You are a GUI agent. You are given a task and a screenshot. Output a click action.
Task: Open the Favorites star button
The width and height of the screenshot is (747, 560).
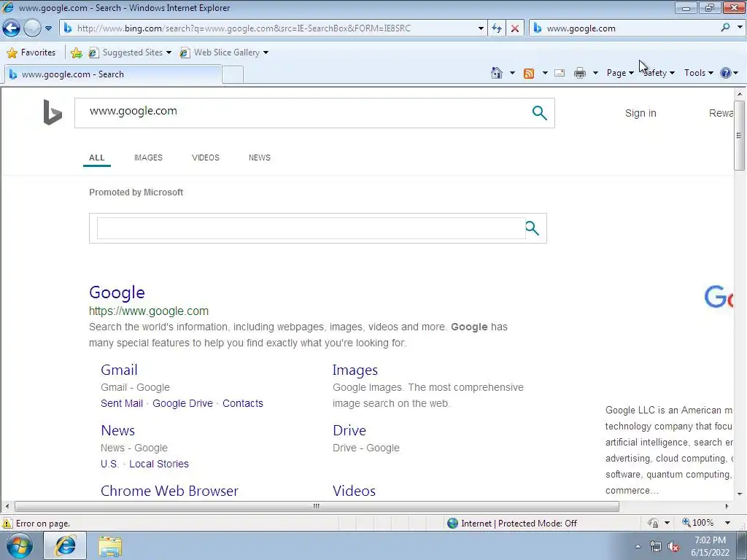click(x=31, y=52)
